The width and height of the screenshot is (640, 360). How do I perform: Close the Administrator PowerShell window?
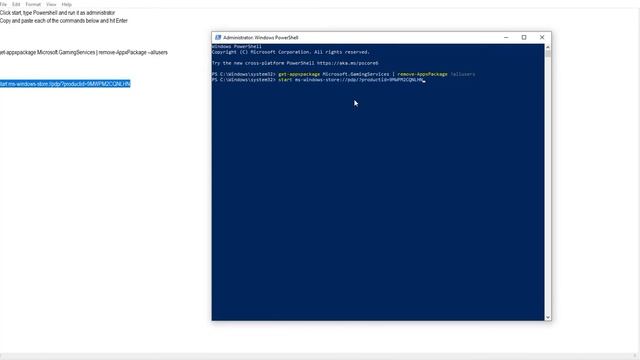[x=542, y=38]
